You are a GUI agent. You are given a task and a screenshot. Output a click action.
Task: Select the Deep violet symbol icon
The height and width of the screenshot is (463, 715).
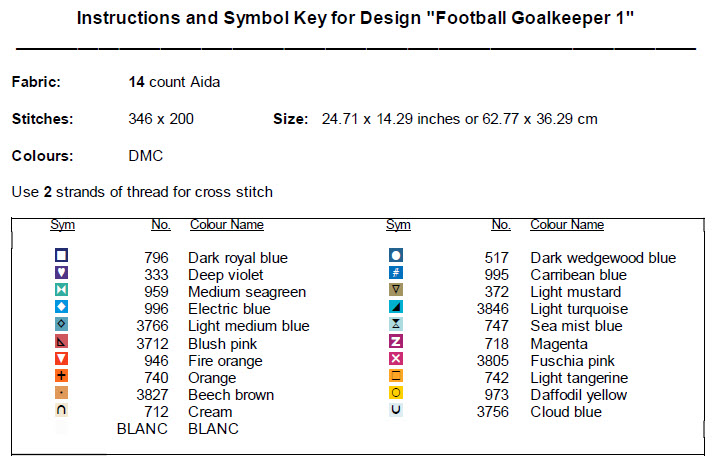62,273
